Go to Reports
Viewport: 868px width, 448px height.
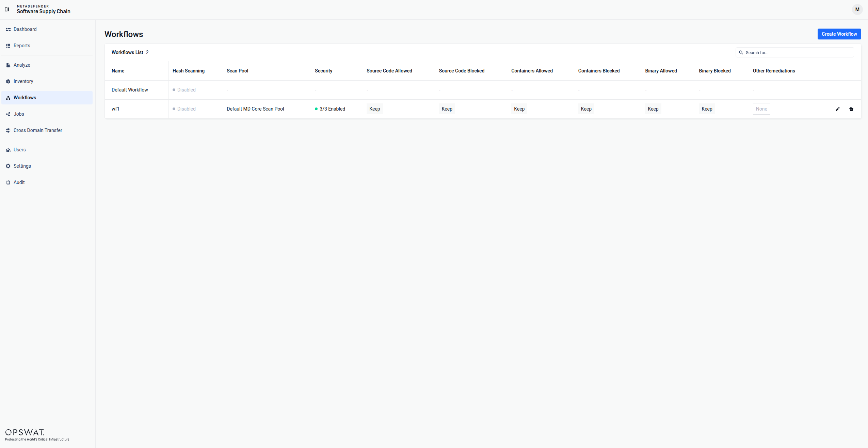[x=47, y=46]
